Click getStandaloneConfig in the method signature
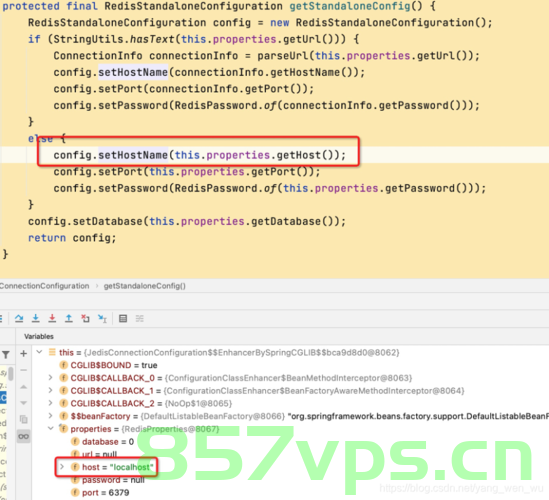 350,6
